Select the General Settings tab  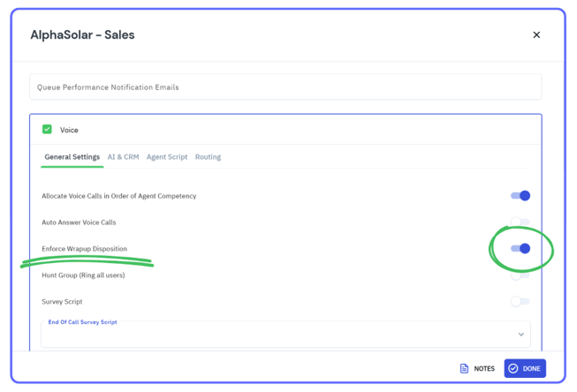(72, 157)
